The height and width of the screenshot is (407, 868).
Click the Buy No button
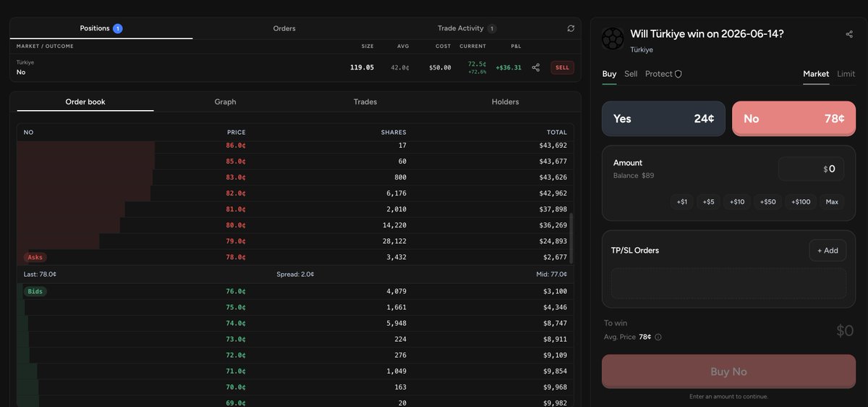point(728,372)
